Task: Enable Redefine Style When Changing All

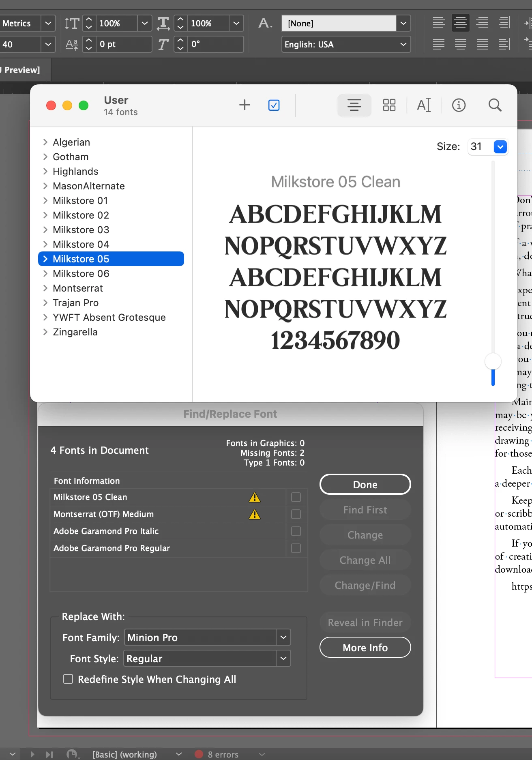Action: coord(68,679)
